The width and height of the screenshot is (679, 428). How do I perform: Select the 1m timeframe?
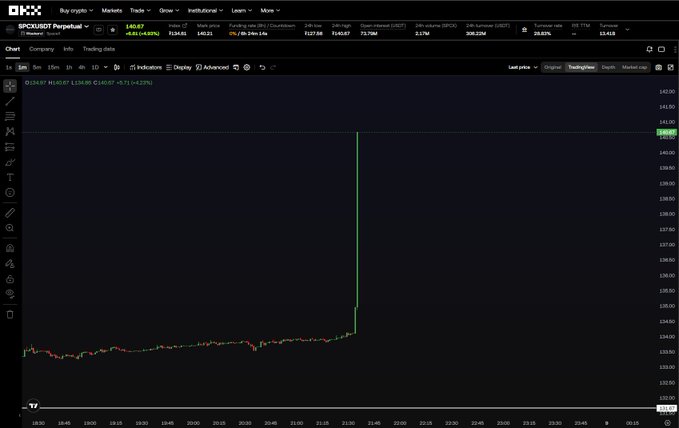(x=22, y=67)
